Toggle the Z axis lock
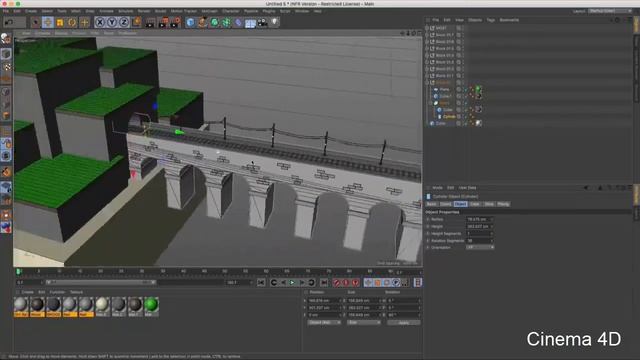This screenshot has width=640, height=360. coord(124,22)
